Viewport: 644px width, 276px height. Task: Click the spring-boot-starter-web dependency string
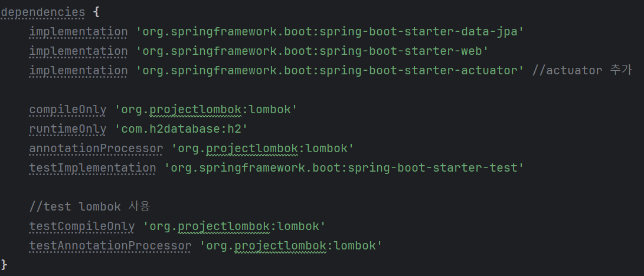pyautogui.click(x=312, y=51)
